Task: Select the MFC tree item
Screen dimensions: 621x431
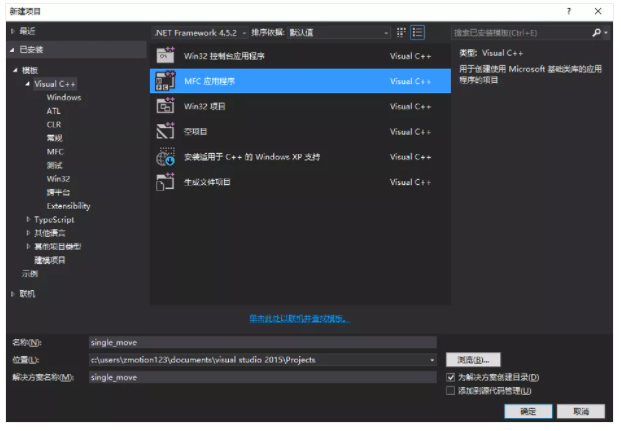Action: point(55,152)
